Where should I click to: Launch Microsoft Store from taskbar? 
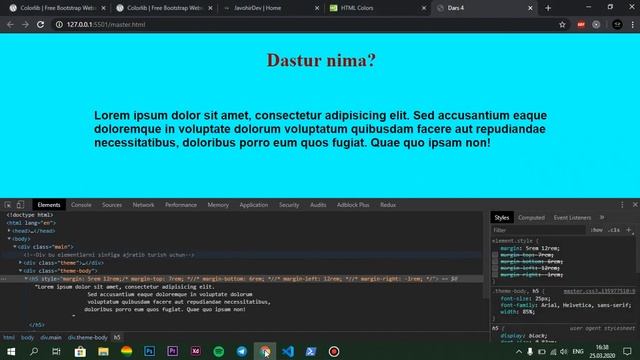[80, 351]
